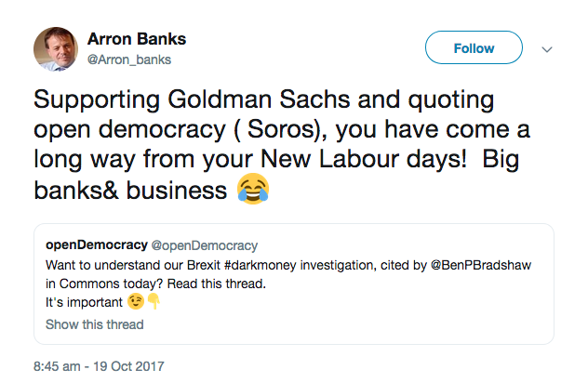This screenshot has width=588, height=383.
Task: Click the pointing down hand emoji
Action: (x=154, y=301)
